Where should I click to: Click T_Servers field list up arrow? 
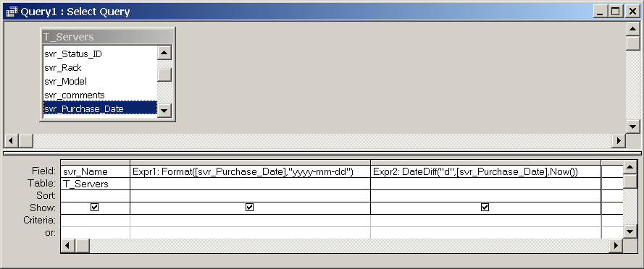point(164,53)
